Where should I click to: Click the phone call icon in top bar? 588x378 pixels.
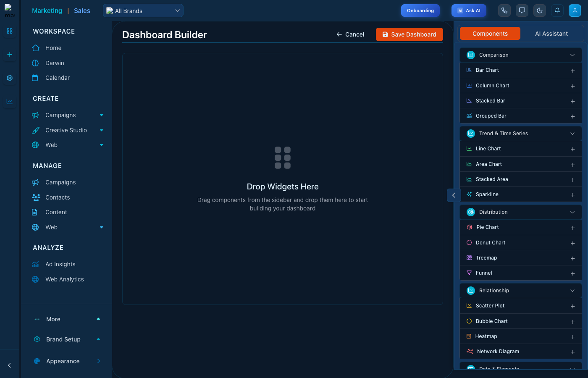[504, 10]
